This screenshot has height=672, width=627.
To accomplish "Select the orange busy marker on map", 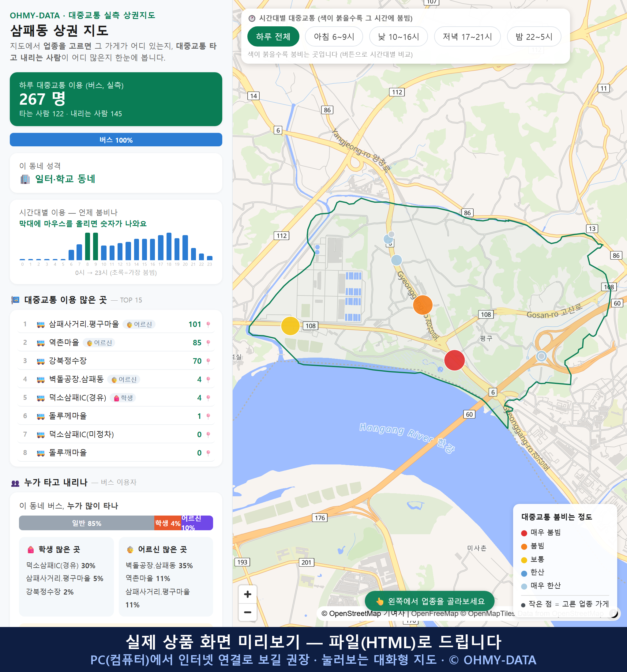I will pyautogui.click(x=423, y=305).
